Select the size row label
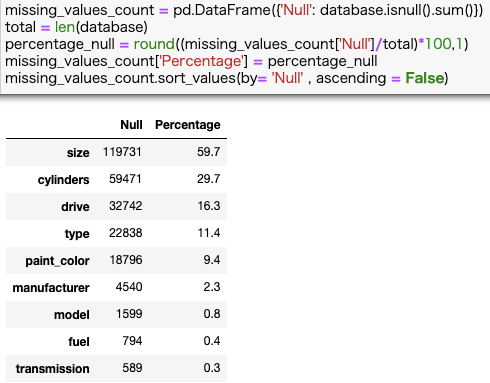490x383 pixels. 78,153
